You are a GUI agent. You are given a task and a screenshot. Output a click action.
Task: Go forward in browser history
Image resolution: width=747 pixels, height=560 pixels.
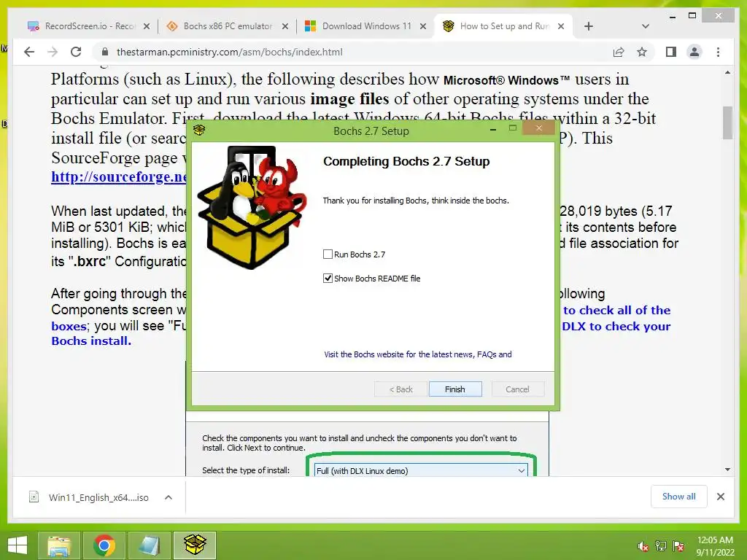point(53,52)
